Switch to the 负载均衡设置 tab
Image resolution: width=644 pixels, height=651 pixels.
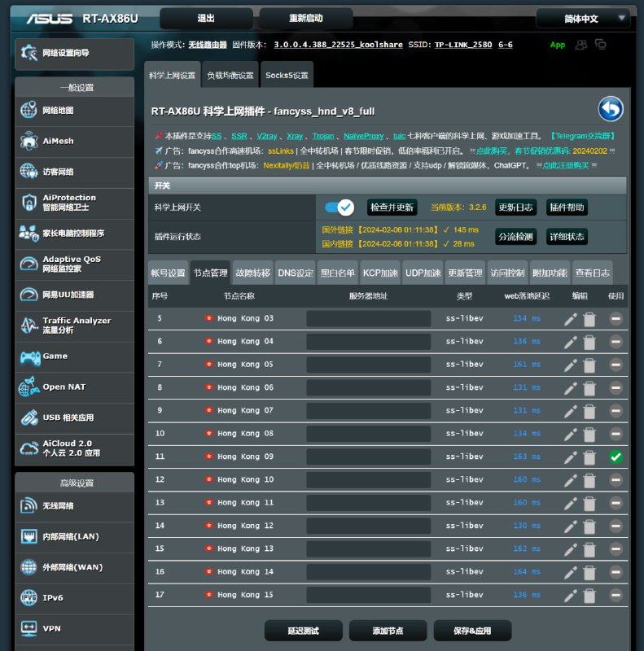point(230,75)
